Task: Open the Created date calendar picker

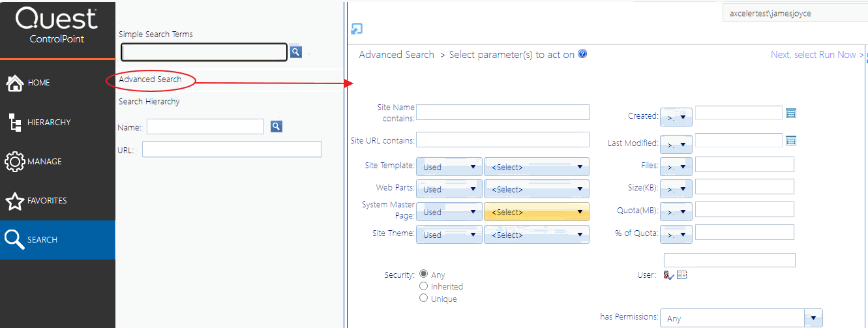Action: (791, 113)
